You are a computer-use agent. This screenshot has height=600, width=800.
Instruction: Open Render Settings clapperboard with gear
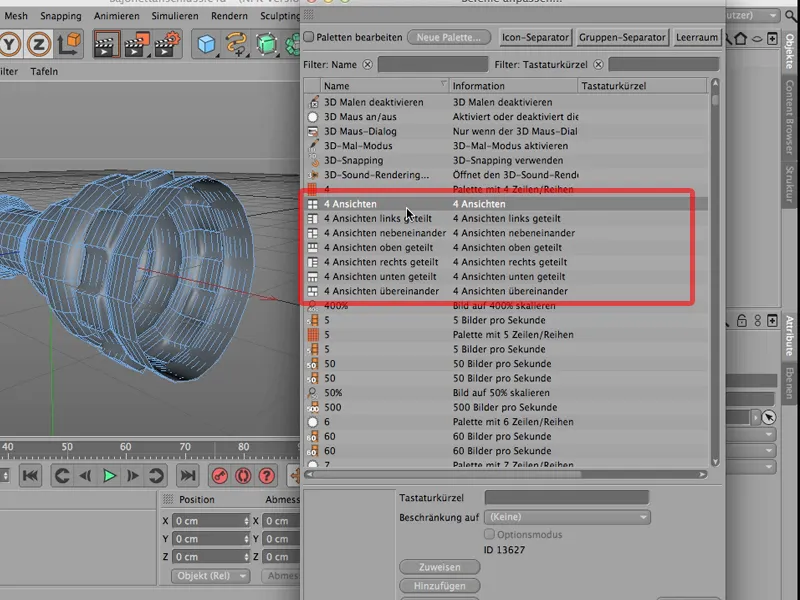tap(167, 44)
